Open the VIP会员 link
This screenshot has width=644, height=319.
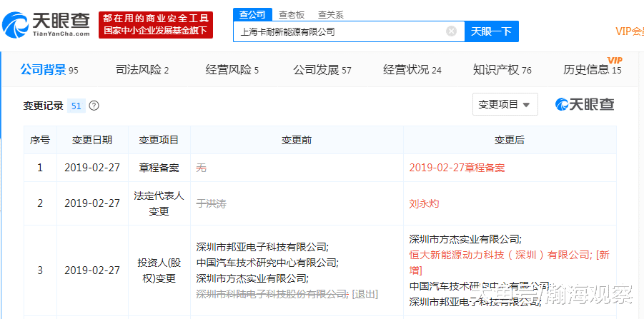point(629,31)
